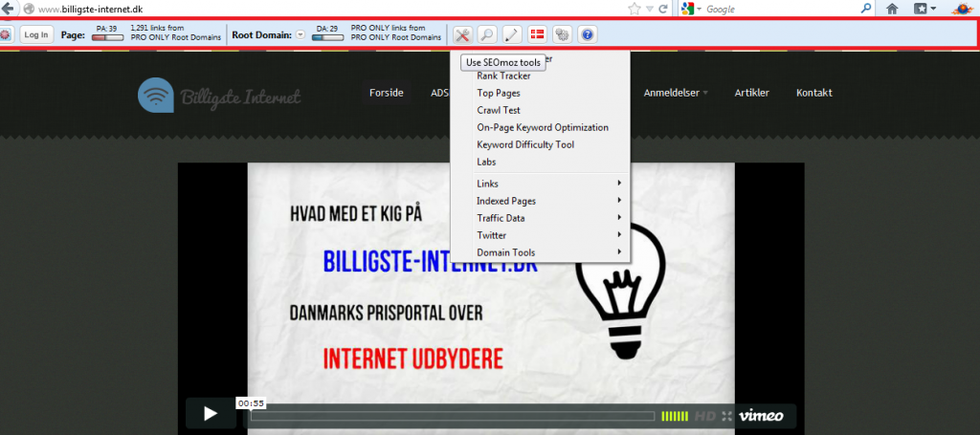
Task: Toggle fullscreen on the video player
Action: pos(726,416)
